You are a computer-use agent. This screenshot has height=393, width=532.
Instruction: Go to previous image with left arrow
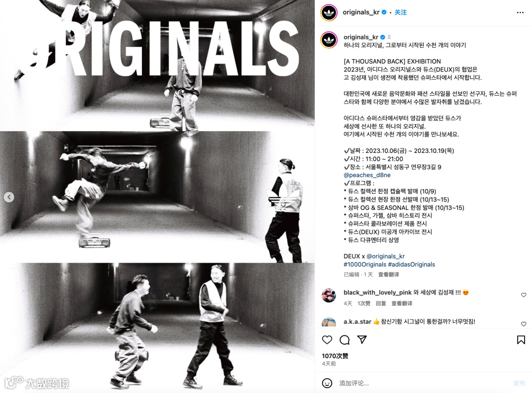(9, 197)
